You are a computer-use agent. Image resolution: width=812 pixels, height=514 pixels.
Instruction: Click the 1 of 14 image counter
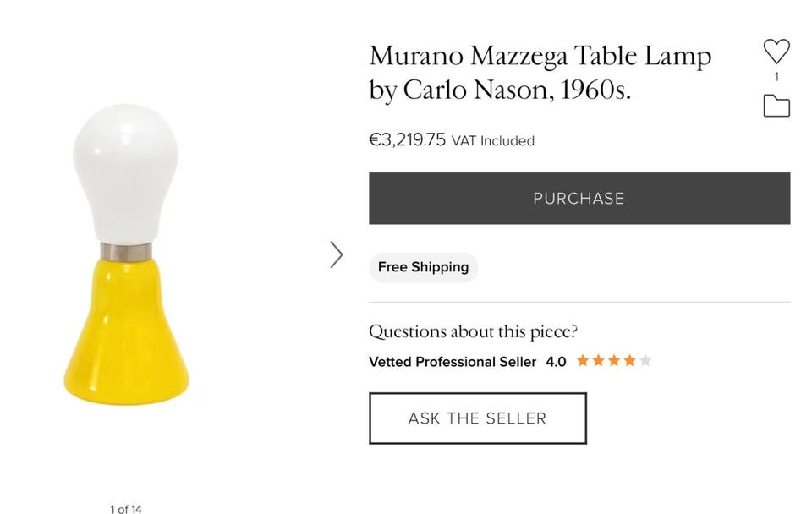pos(125,509)
